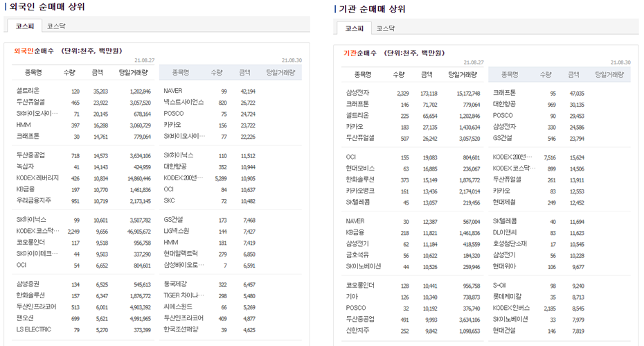Viewport: 644px width, 346px height.
Task: Select 코스피 tab under 외국인 순매매 상위
Action: coord(25,26)
